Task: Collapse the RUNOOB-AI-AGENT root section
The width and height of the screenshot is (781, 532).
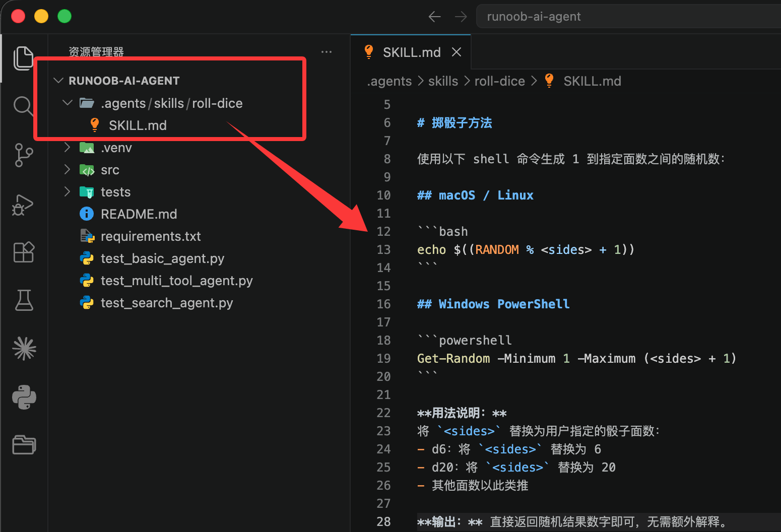Action: 58,81
